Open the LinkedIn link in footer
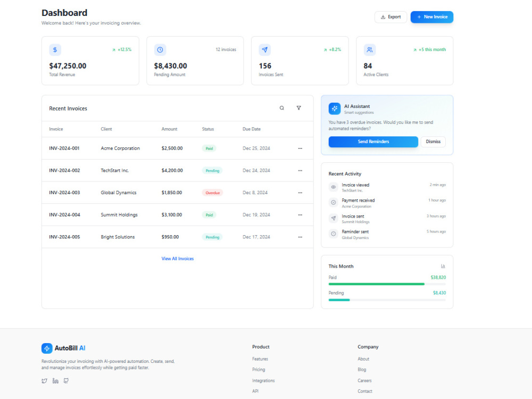Viewport: 532px width, 399px height. point(55,381)
